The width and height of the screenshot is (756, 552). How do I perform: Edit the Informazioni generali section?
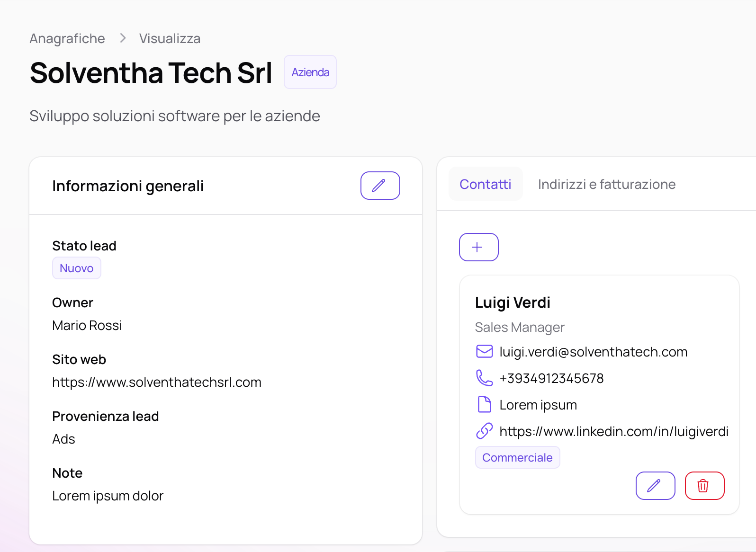380,186
